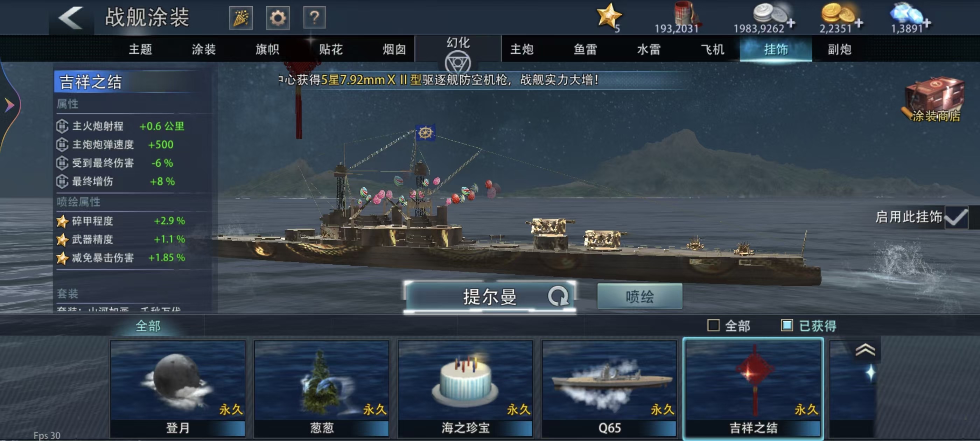Go back using the arrow icon
Image resolution: width=980 pixels, height=441 pixels.
[x=71, y=17]
